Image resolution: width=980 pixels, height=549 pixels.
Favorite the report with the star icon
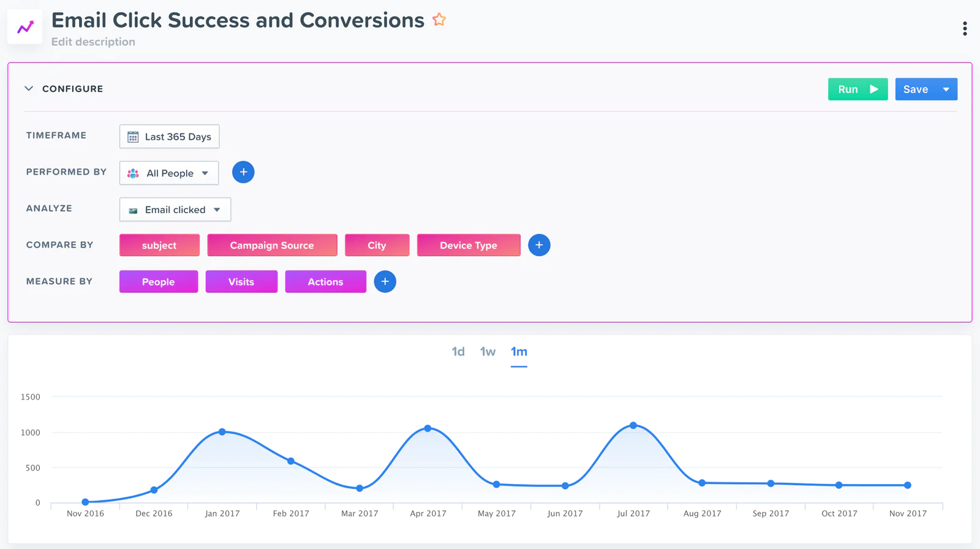click(439, 20)
